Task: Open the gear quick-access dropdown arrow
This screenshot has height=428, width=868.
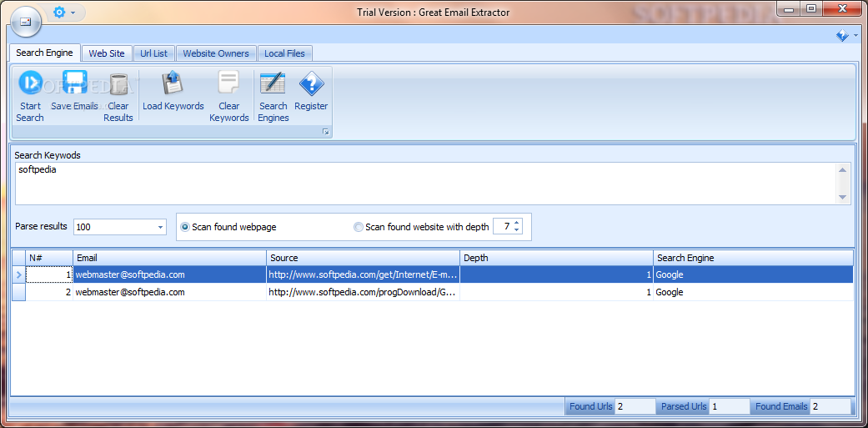Action: point(73,13)
